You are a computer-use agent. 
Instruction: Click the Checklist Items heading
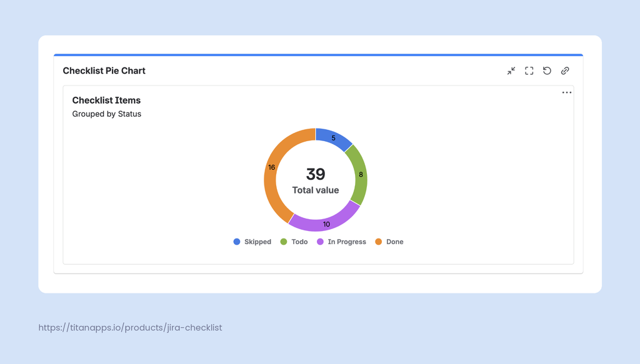106,101
